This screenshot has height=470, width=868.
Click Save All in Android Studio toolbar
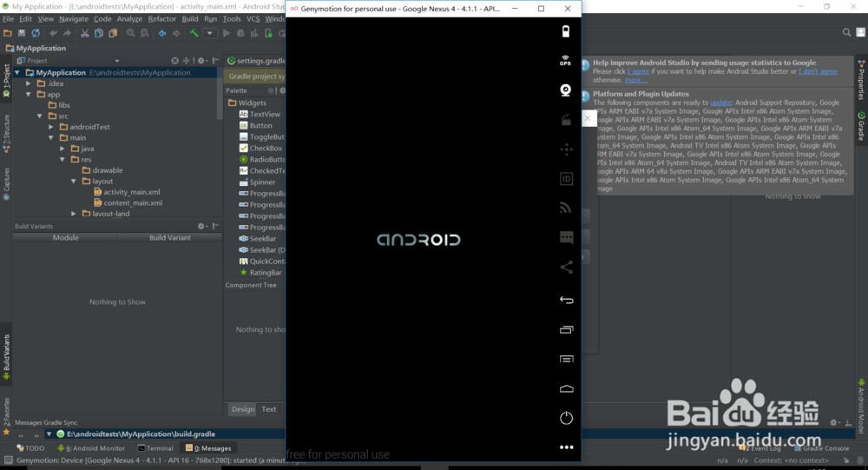point(22,33)
